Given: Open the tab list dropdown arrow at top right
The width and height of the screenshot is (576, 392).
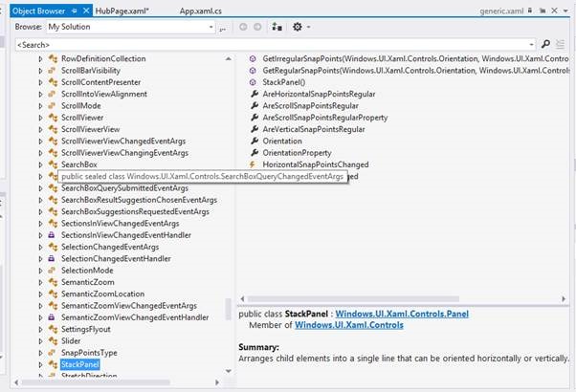Looking at the screenshot, I should click(565, 11).
